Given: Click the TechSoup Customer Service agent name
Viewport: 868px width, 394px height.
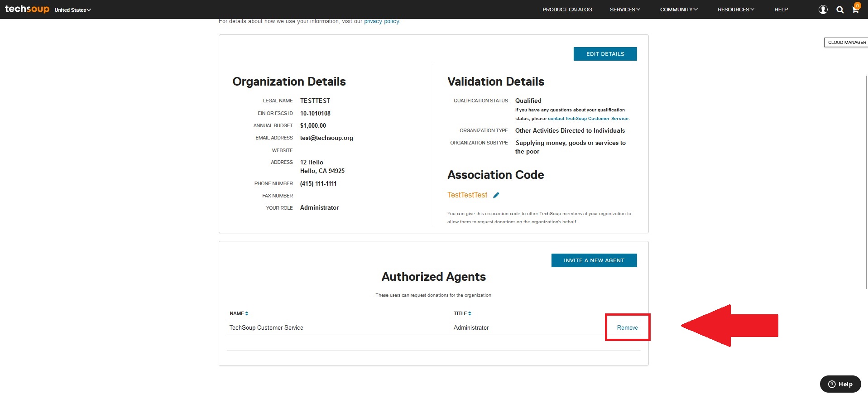Looking at the screenshot, I should coord(266,327).
